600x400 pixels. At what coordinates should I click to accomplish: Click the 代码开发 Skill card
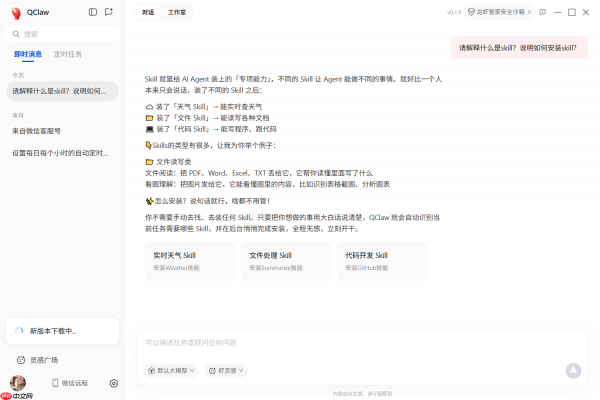click(382, 261)
